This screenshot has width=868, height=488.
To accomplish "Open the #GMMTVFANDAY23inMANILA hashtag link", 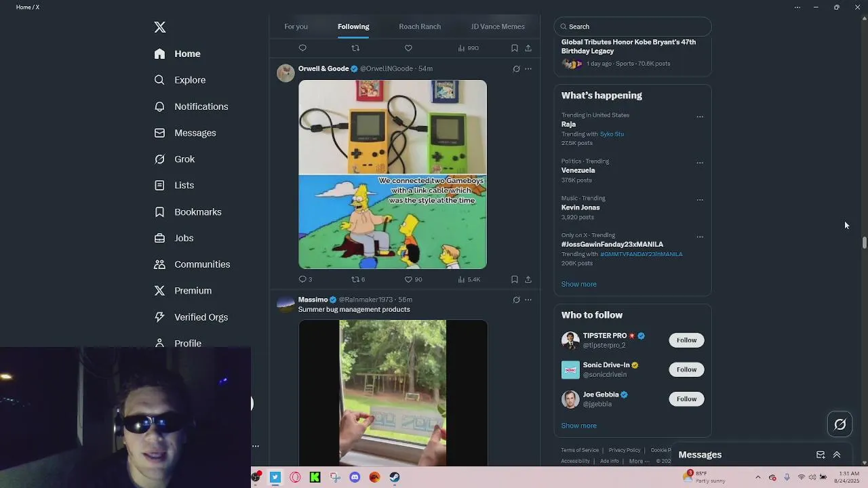I will pos(642,254).
